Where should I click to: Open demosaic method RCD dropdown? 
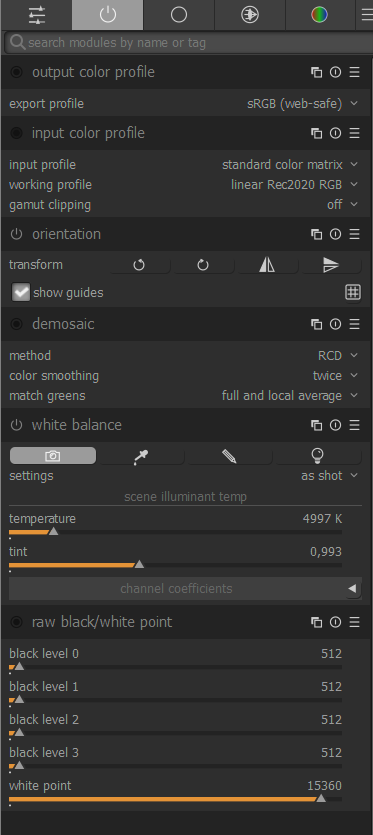click(338, 356)
